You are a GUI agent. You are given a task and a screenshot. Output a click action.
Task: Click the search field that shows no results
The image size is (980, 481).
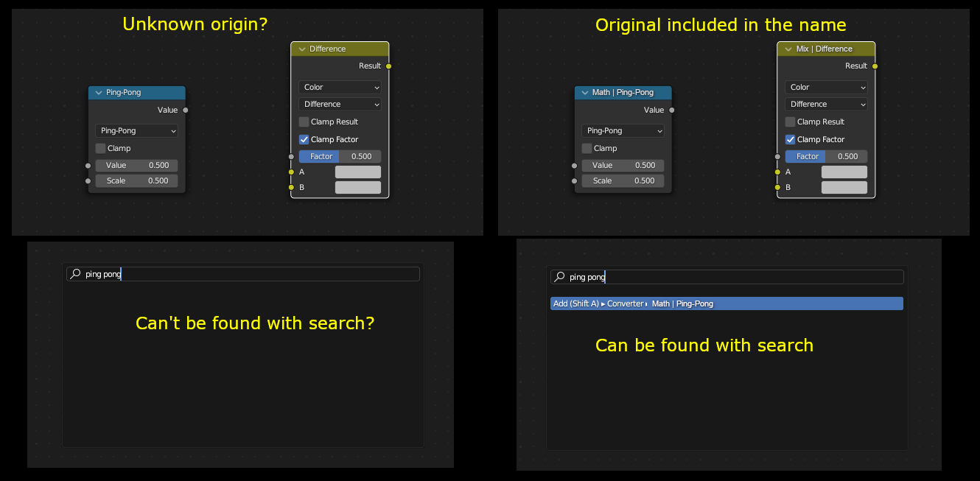(243, 274)
